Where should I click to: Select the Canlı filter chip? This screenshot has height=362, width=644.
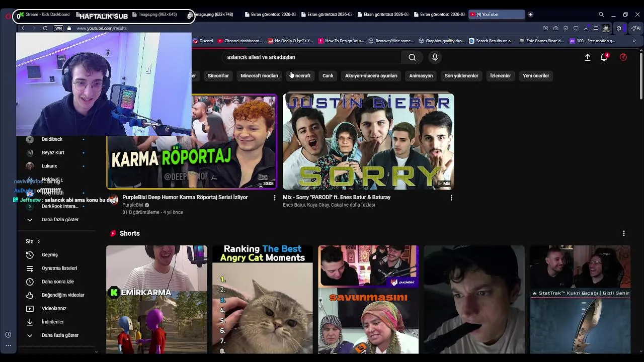click(x=328, y=76)
